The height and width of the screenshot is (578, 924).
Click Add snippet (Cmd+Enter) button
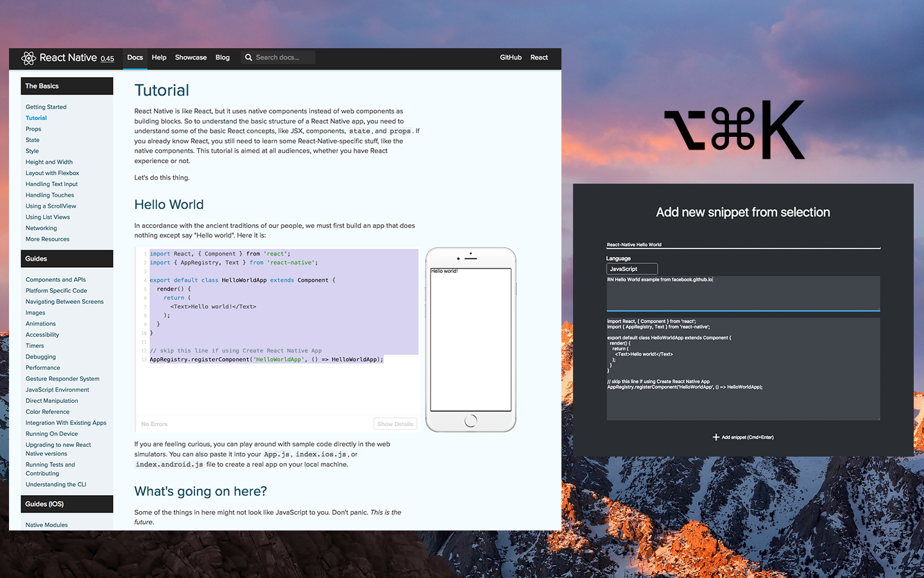743,437
